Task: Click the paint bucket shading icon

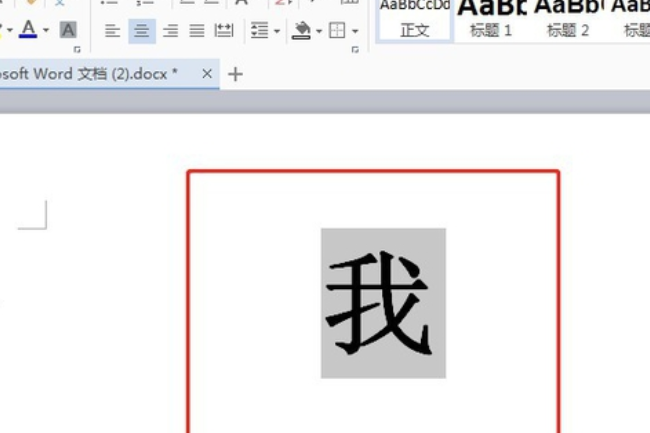Action: coord(301,30)
